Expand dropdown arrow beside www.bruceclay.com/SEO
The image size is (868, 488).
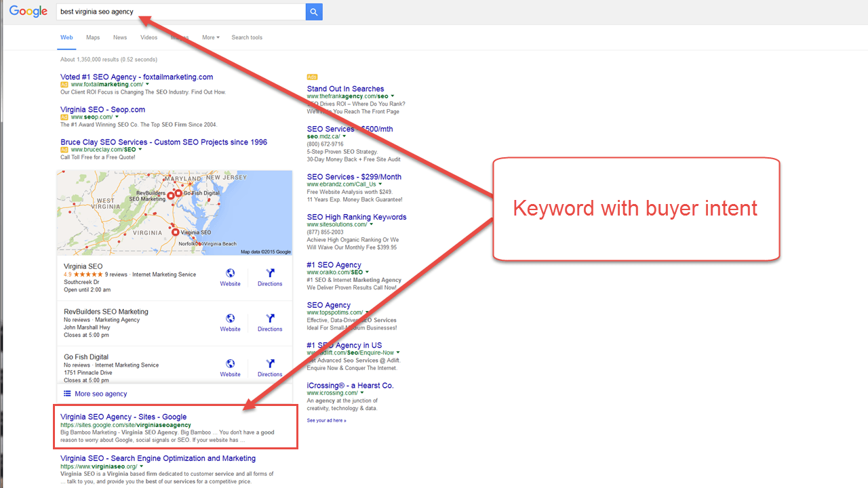[x=140, y=149]
